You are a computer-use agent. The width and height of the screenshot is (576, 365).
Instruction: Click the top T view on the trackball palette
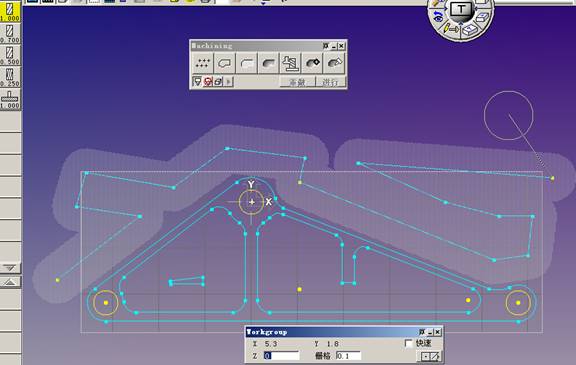461,9
